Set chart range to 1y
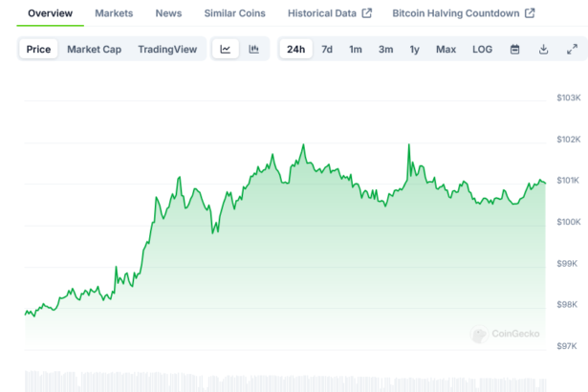This screenshot has height=392, width=588. (414, 50)
